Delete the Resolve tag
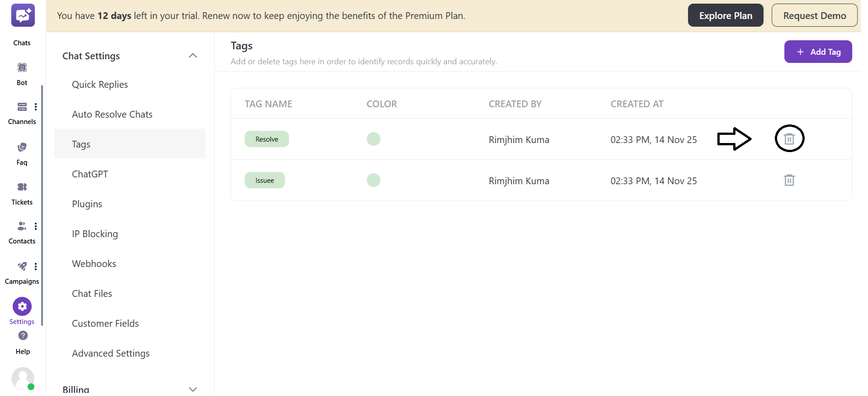This screenshot has height=396, width=868. point(789,139)
